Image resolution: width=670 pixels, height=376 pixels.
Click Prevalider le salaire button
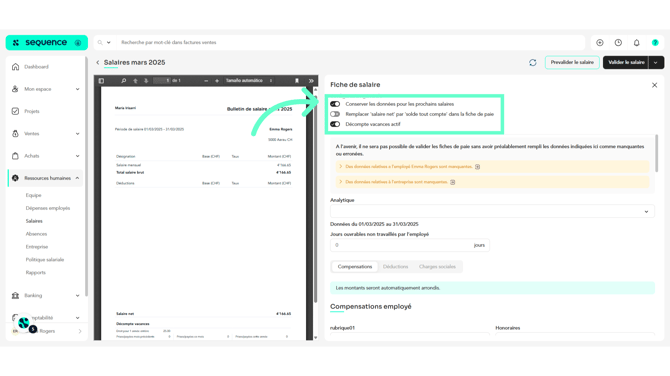(x=572, y=63)
